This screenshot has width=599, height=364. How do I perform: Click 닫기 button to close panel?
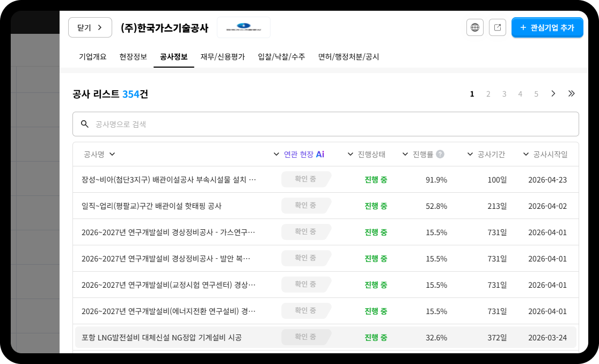90,27
